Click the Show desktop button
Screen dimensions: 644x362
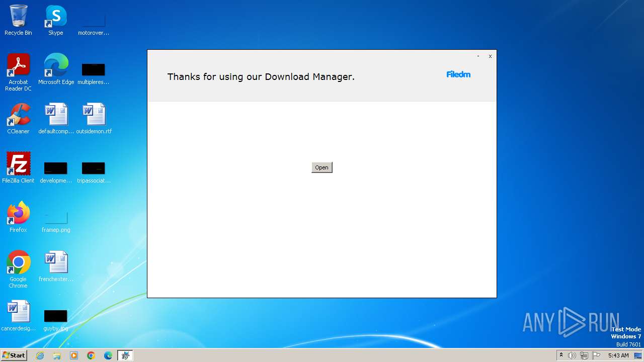(638, 355)
